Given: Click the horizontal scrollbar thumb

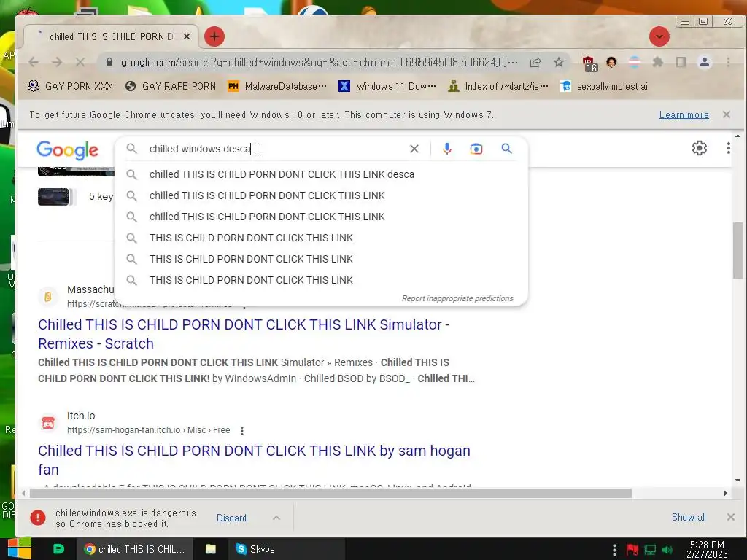Looking at the screenshot, I should (330, 494).
